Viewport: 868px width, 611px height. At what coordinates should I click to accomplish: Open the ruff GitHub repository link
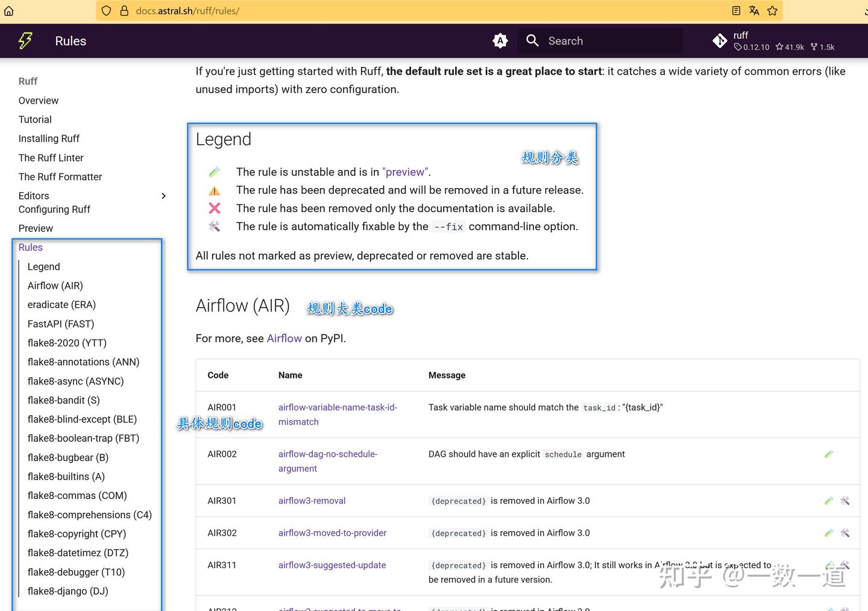(774, 40)
